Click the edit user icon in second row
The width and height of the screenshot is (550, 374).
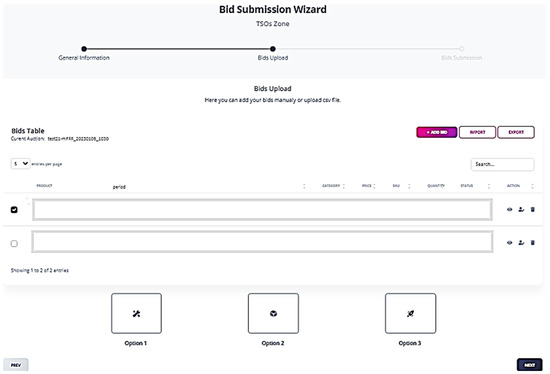[x=521, y=242]
